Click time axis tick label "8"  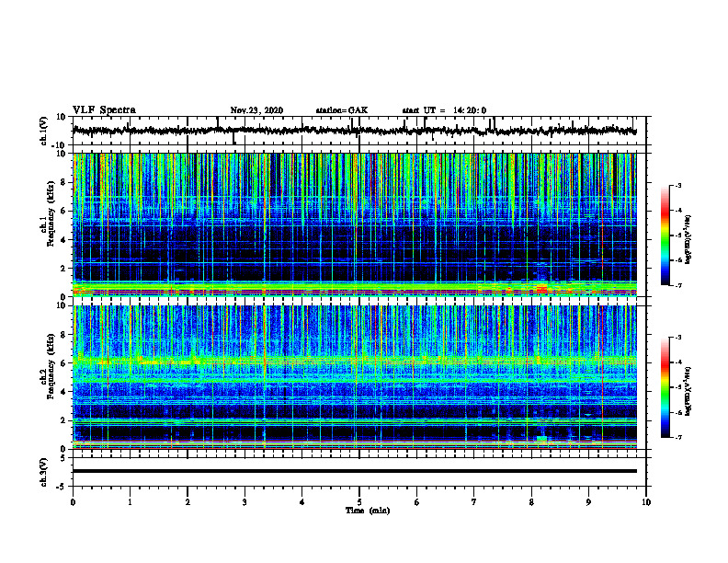pyautogui.click(x=531, y=502)
